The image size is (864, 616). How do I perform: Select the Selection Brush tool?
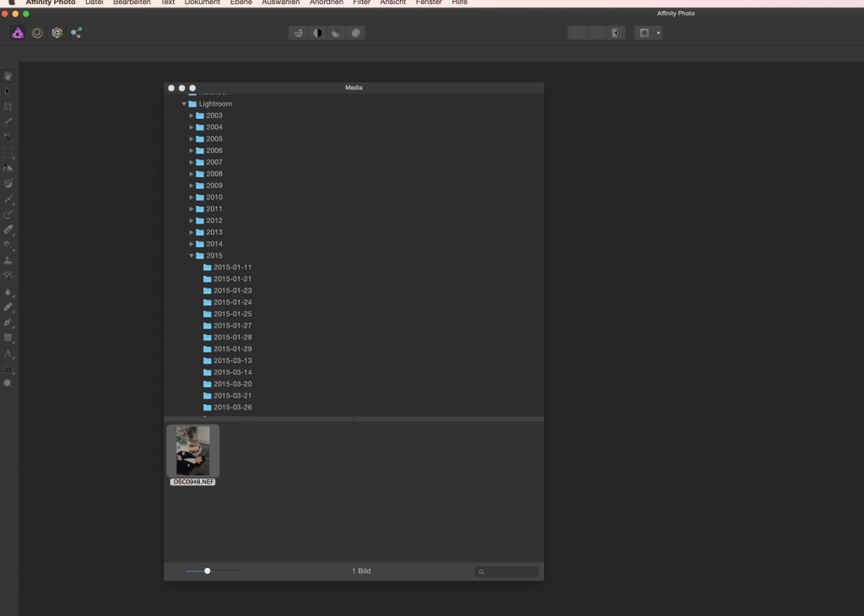tap(8, 122)
